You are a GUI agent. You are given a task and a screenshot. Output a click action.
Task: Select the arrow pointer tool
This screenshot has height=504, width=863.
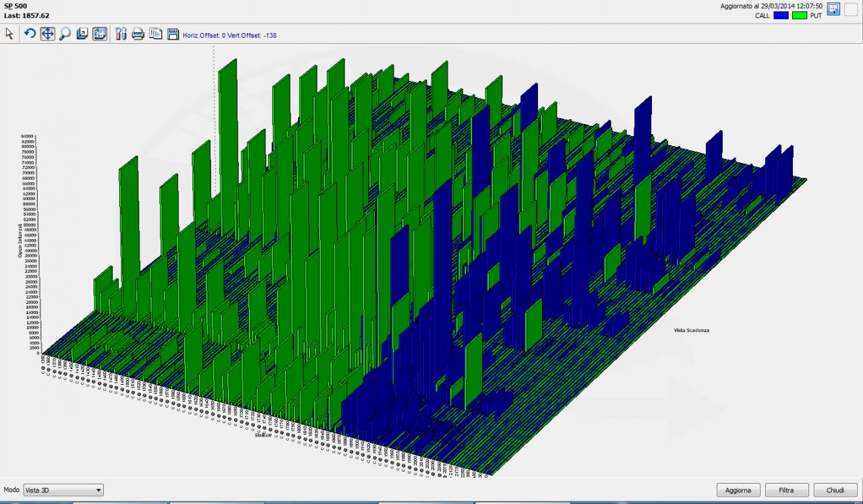click(9, 34)
